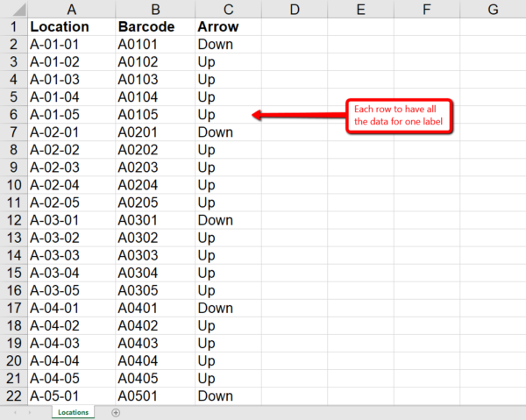Viewport: 526px width, 420px height.
Task: Select the row 12 header
Action: point(13,220)
